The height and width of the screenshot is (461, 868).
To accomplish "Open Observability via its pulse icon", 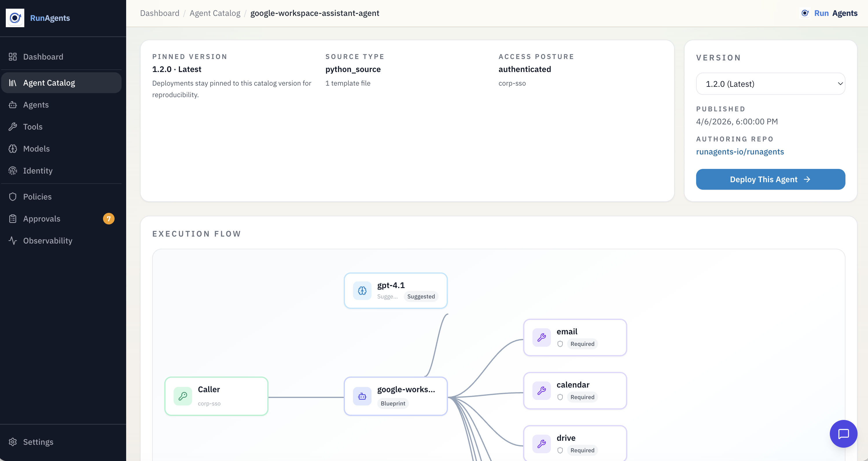I will 13,240.
